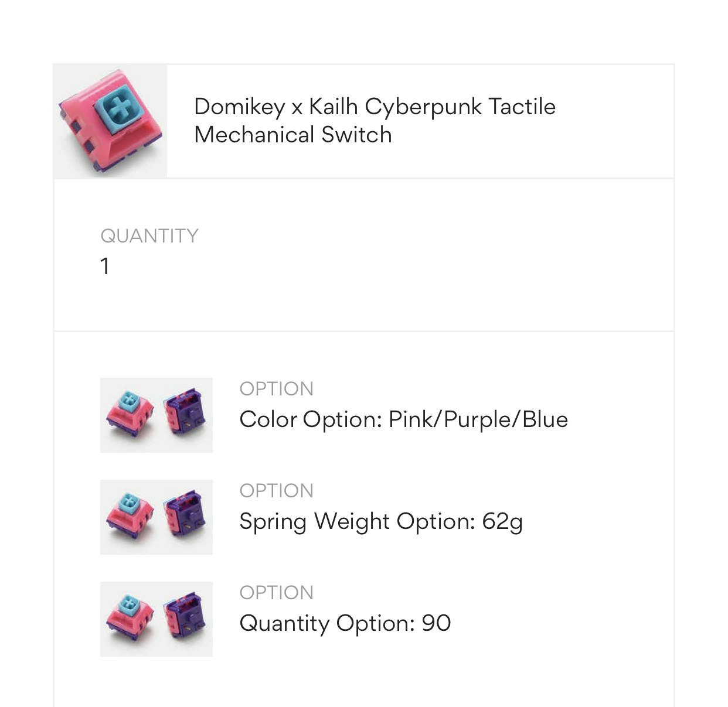The width and height of the screenshot is (728, 707).
Task: Select the Pink/Purple/Blue color value
Action: point(478,420)
